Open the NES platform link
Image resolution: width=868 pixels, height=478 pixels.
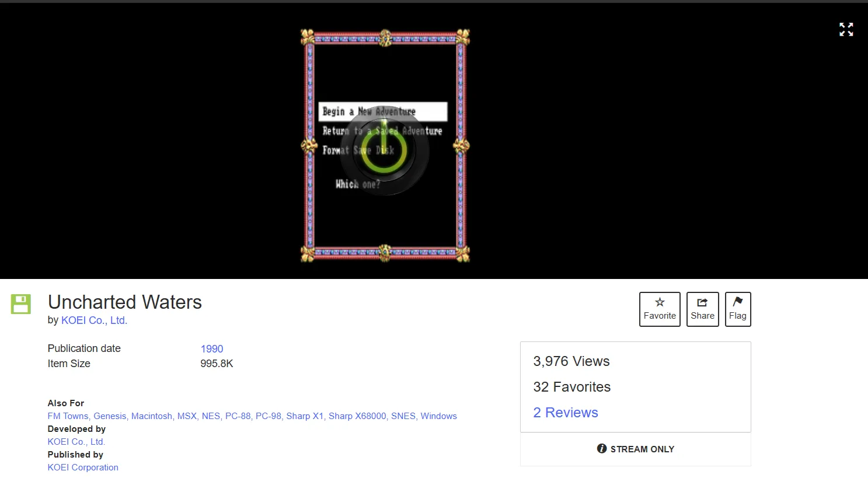[211, 416]
